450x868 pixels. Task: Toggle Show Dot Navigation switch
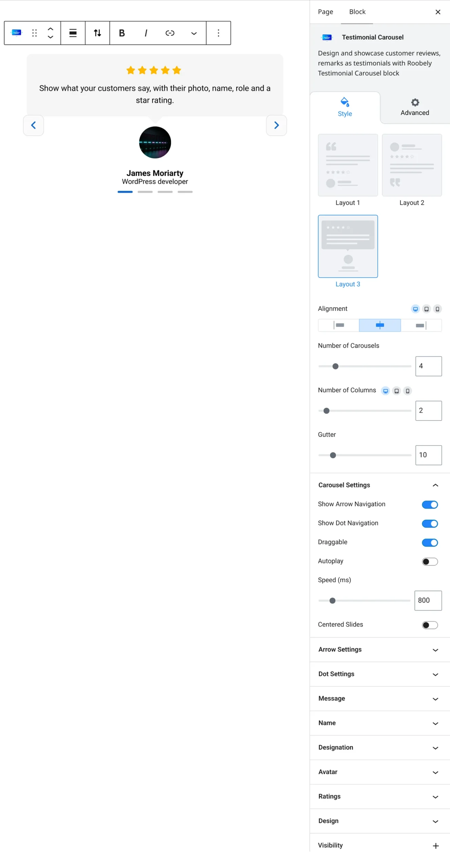[430, 524]
